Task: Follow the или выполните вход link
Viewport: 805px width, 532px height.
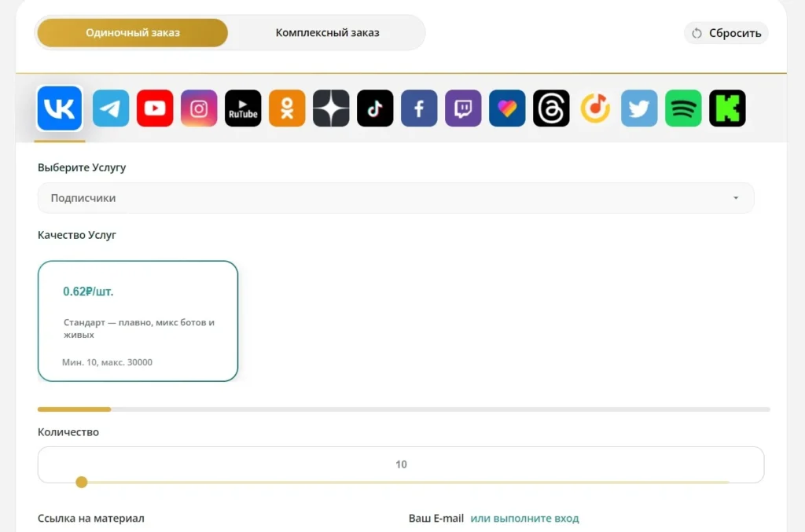Action: pyautogui.click(x=524, y=518)
